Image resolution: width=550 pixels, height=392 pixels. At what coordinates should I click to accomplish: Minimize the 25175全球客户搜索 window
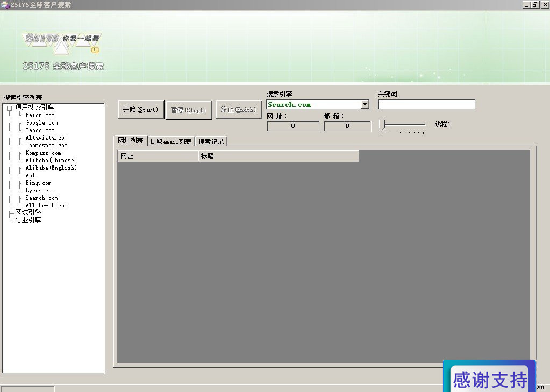526,4
